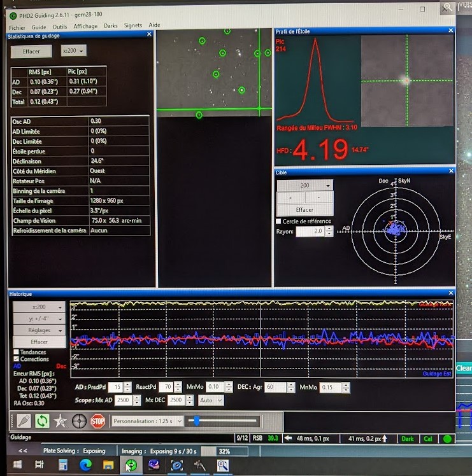Image resolution: width=472 pixels, height=476 pixels.
Task: Click the guide star camera image
Action: pyautogui.click(x=214, y=73)
